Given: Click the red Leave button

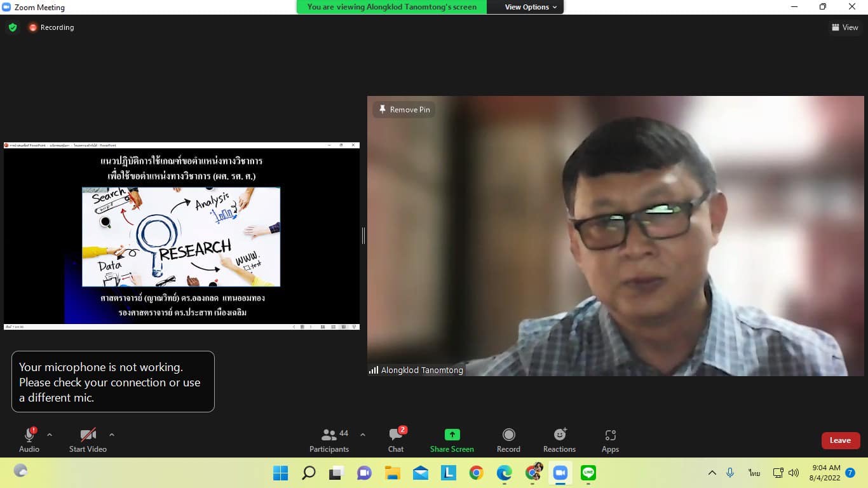Looking at the screenshot, I should [840, 440].
